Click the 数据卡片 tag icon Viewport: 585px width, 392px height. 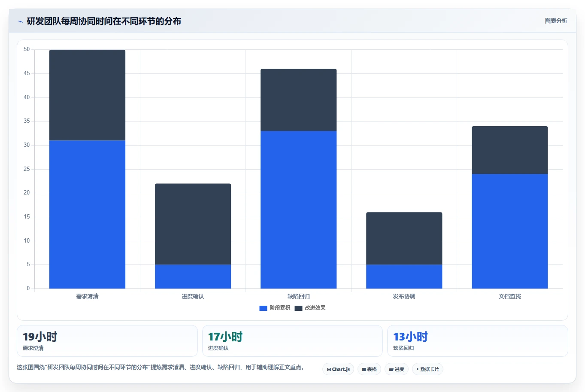point(418,369)
